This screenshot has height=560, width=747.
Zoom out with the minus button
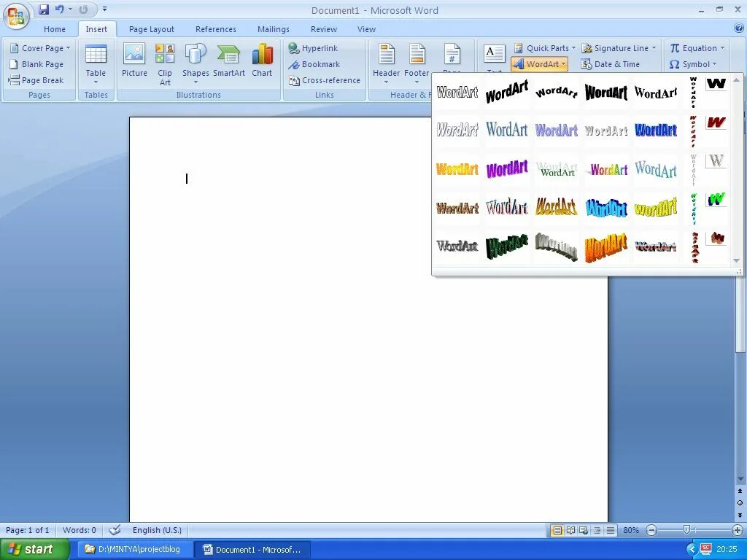click(x=651, y=530)
